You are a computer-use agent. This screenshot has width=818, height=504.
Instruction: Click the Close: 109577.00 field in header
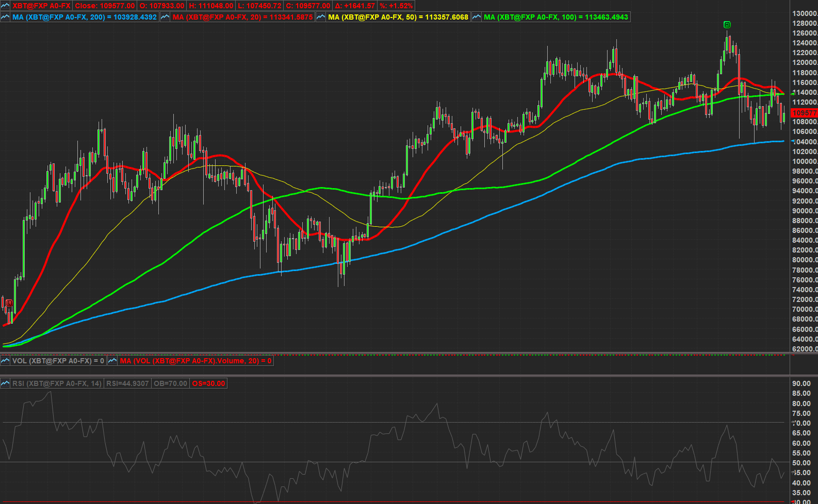pyautogui.click(x=105, y=6)
